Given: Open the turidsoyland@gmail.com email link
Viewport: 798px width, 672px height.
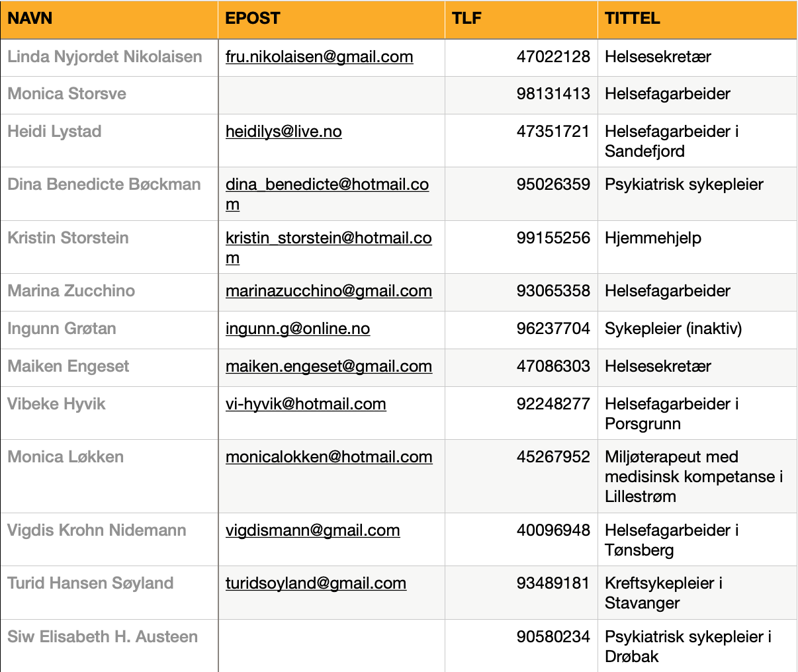Looking at the screenshot, I should click(x=316, y=583).
